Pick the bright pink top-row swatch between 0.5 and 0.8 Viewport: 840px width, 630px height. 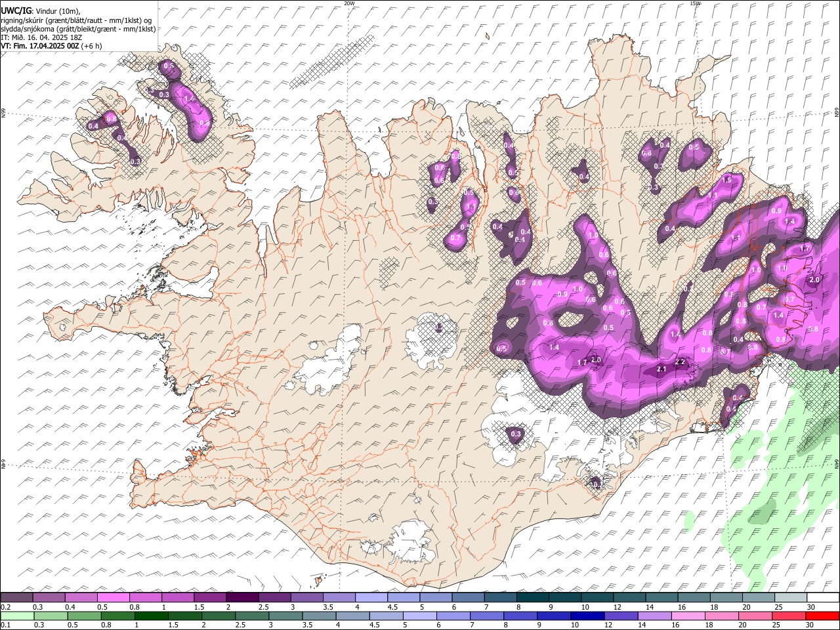(x=113, y=597)
